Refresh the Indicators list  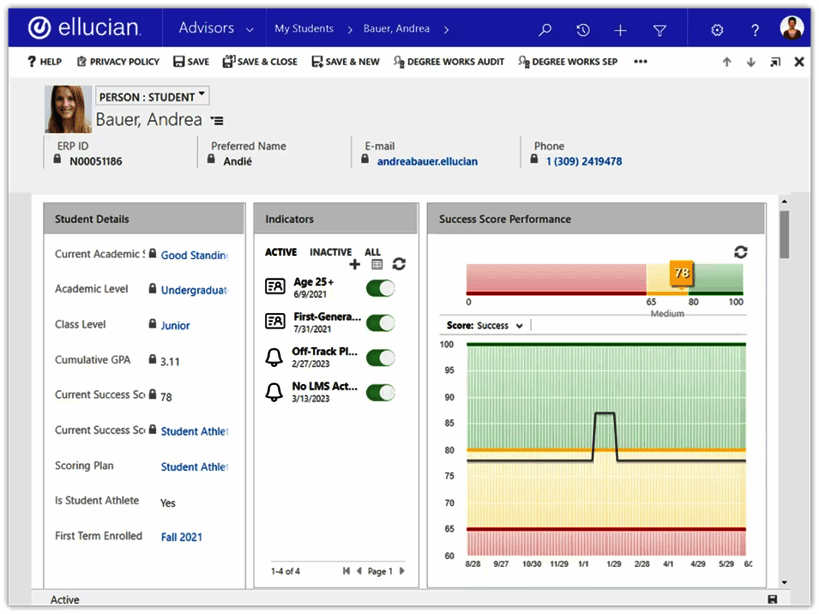coord(399,264)
